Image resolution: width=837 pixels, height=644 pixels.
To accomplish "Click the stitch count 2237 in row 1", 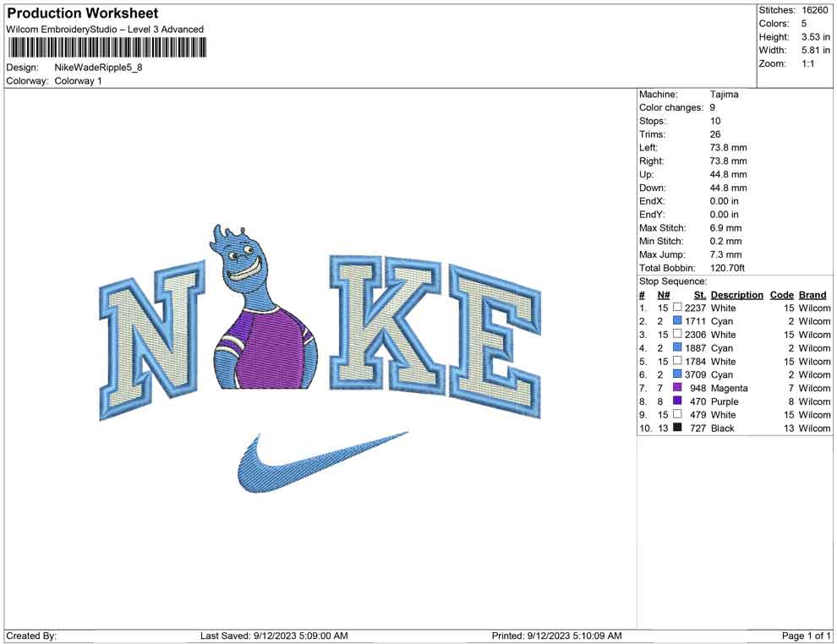I will [695, 308].
